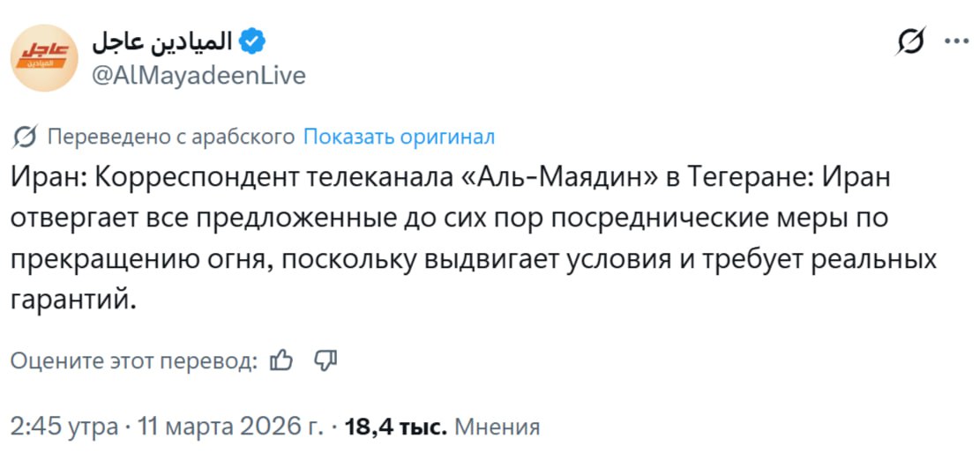Rate the translation with thumbs down
This screenshot has height=460, width=980.
point(325,360)
